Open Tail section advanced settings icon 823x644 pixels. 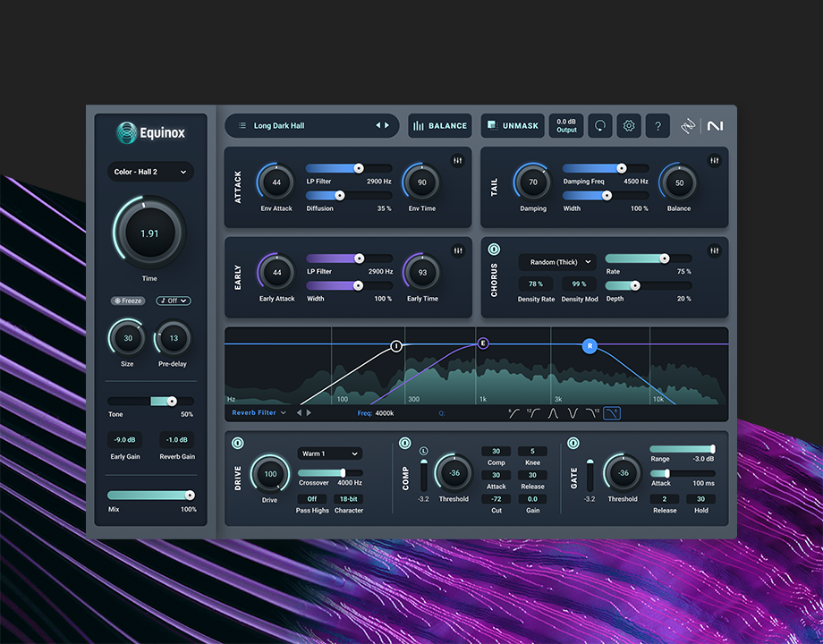coord(715,161)
